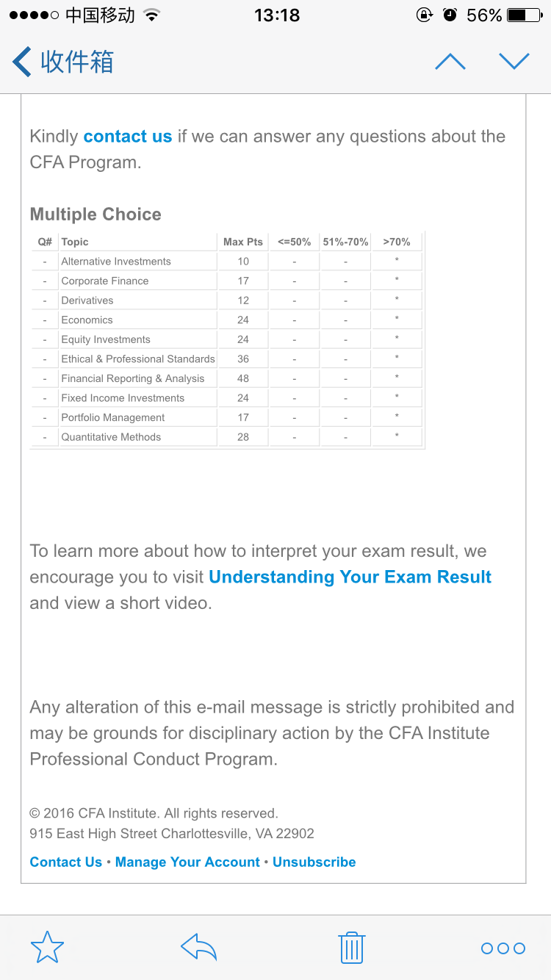
Task: Go to next message with down arrow
Action: click(514, 62)
